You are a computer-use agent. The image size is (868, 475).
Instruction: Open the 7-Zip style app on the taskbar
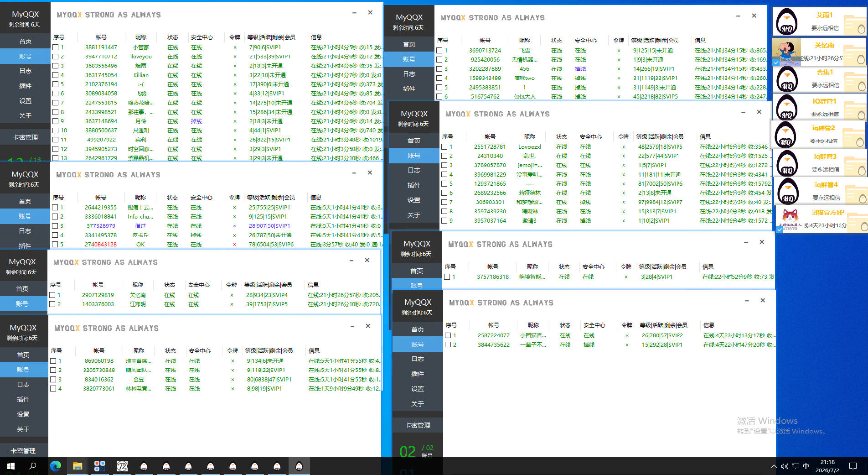[122, 466]
